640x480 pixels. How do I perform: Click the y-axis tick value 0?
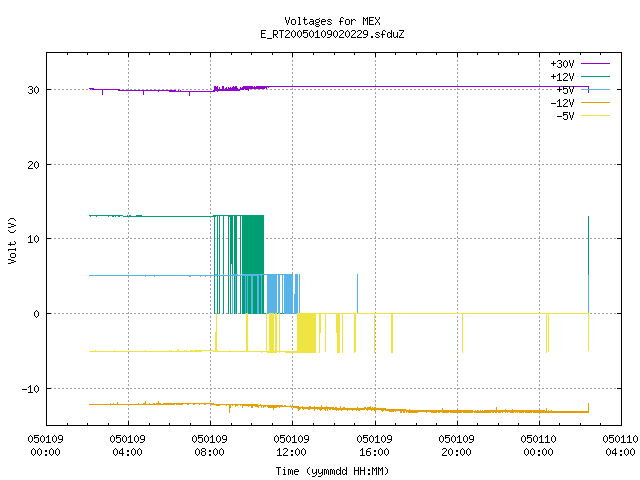click(37, 314)
